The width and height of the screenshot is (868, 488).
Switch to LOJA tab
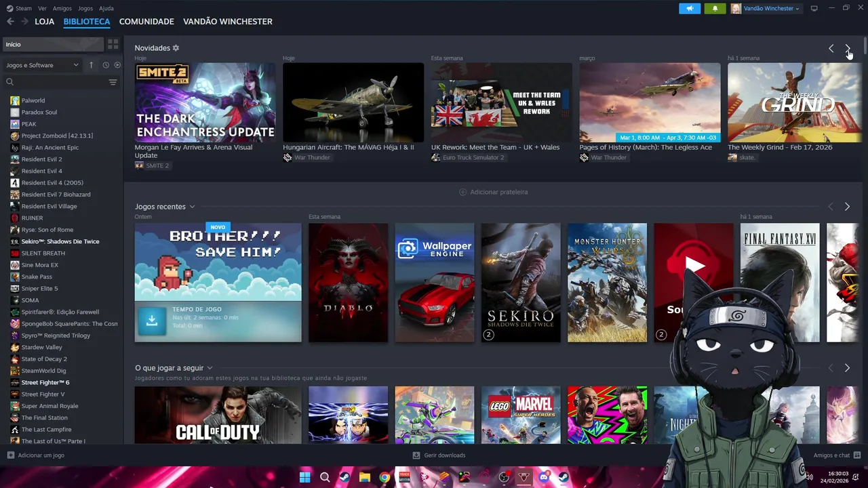45,22
